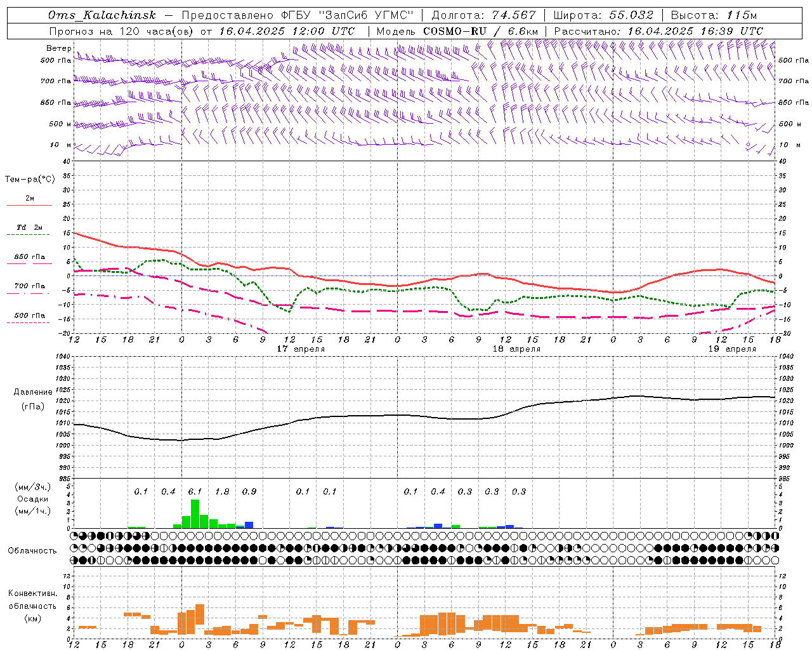
Task: Click the red line sample under 2м legend
Action: [30, 205]
